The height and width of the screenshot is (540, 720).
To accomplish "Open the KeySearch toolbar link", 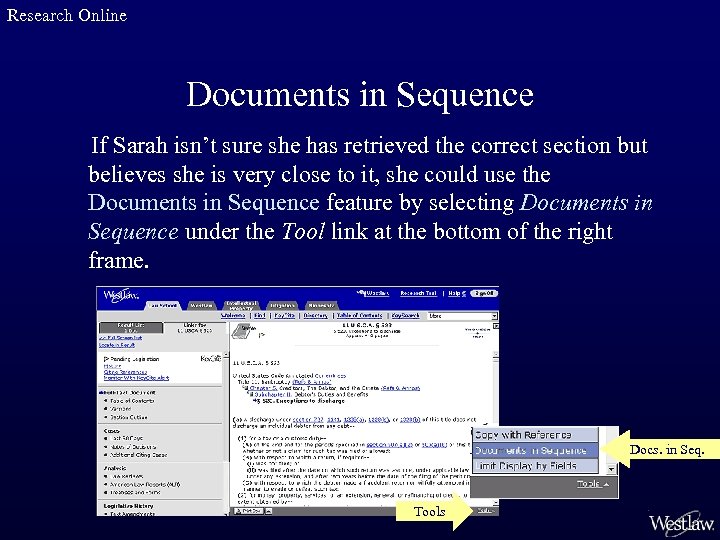I will (x=405, y=315).
